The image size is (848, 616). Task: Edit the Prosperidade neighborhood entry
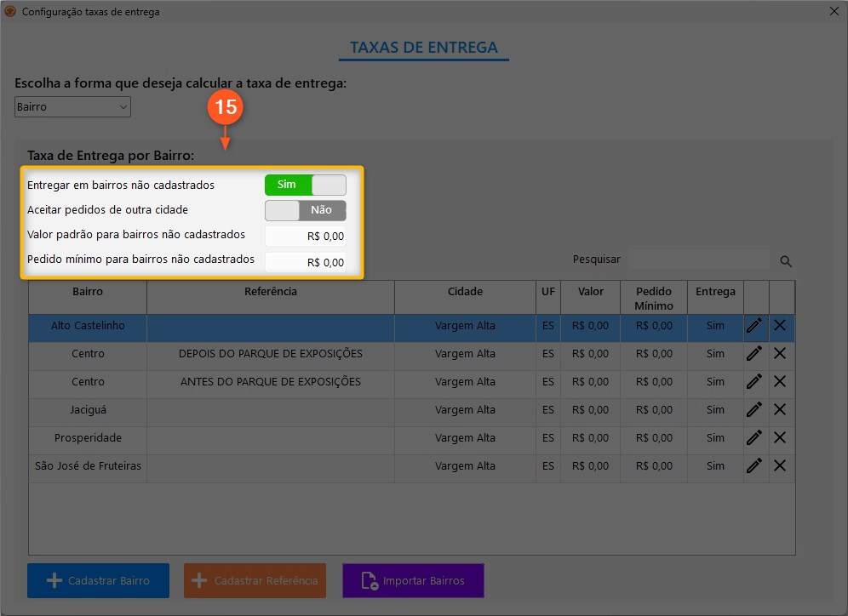[754, 438]
